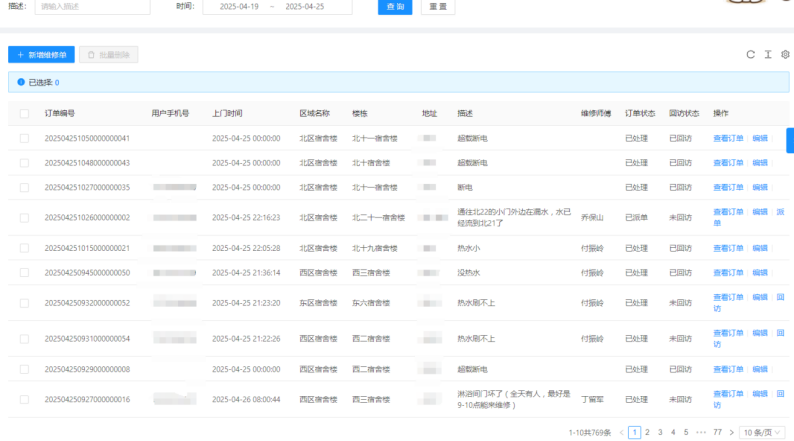Viewport: 794px width, 441px height.
Task: Click building cell 东六宿舍楼
Action: pyautogui.click(x=371, y=303)
